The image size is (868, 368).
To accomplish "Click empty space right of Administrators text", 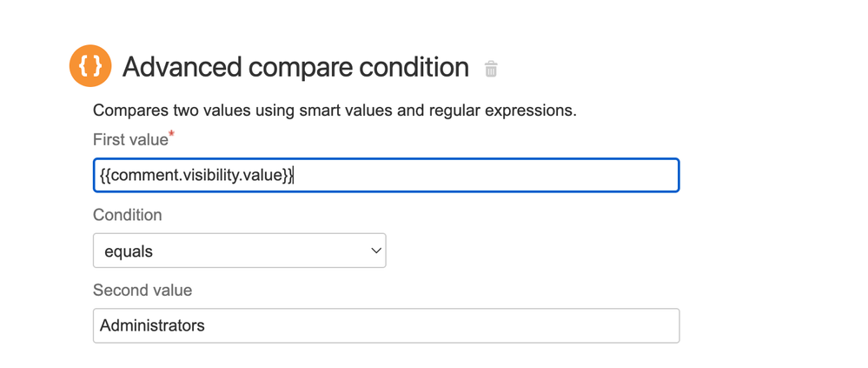I will tap(434, 326).
